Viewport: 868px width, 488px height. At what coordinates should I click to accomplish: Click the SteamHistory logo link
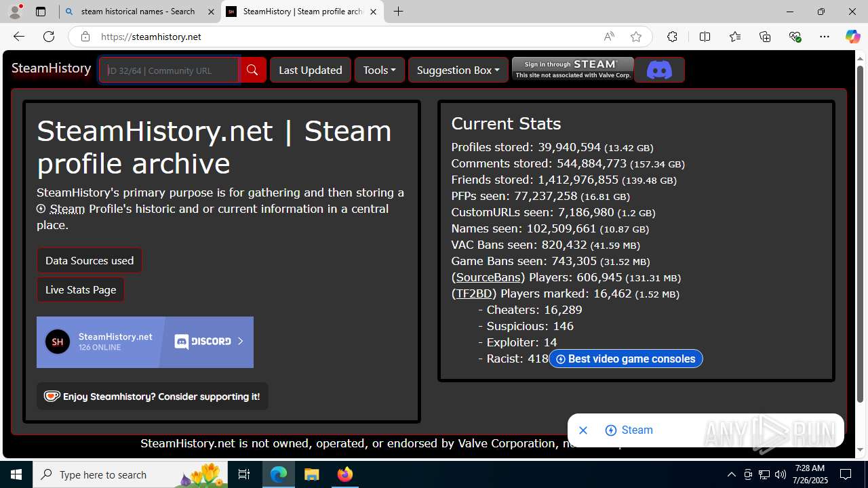click(52, 68)
